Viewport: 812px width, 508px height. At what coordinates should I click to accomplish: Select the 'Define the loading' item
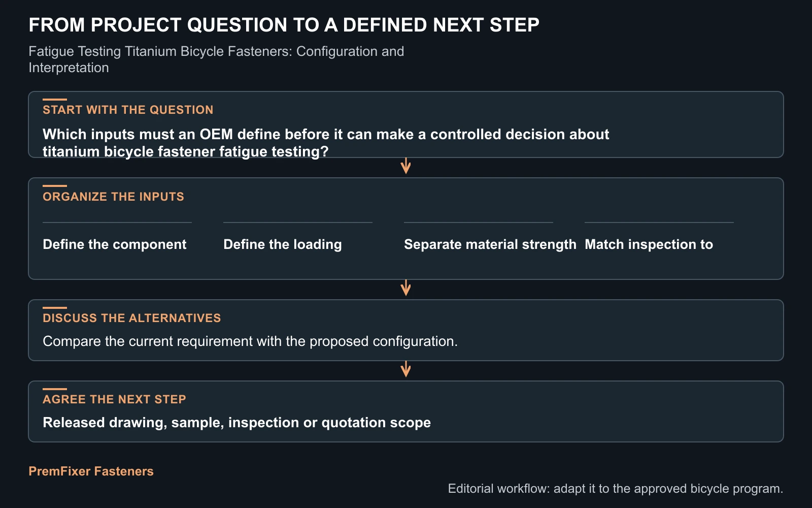283,244
